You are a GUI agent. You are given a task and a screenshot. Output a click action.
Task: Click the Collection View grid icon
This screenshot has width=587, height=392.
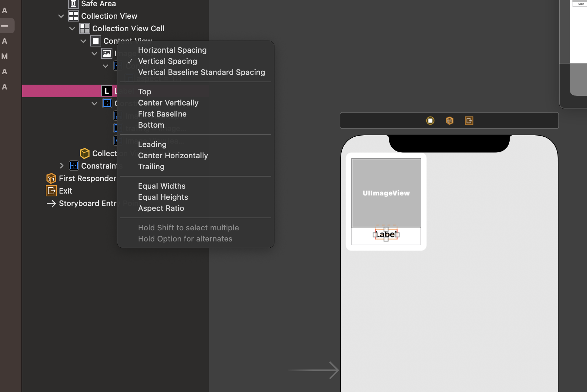(74, 16)
